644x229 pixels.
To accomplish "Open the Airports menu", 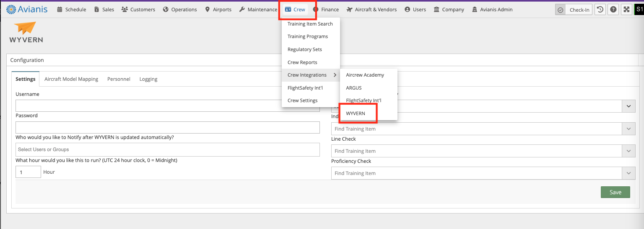I will point(218,10).
